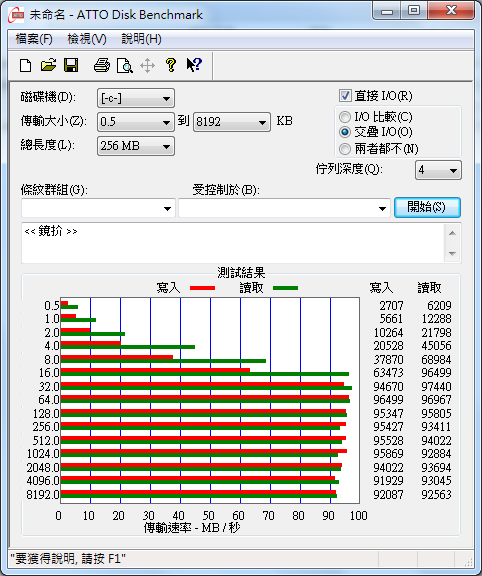Close the ATTO Disk Benchmark window
This screenshot has height=576, width=482.
(451, 11)
